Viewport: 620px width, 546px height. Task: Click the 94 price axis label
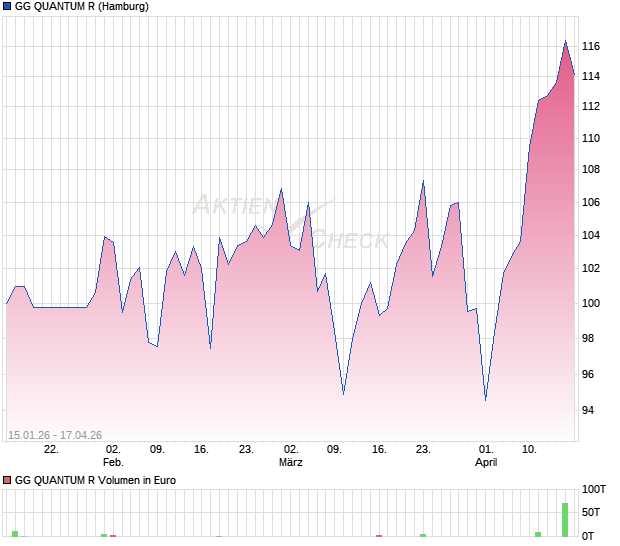[588, 410]
